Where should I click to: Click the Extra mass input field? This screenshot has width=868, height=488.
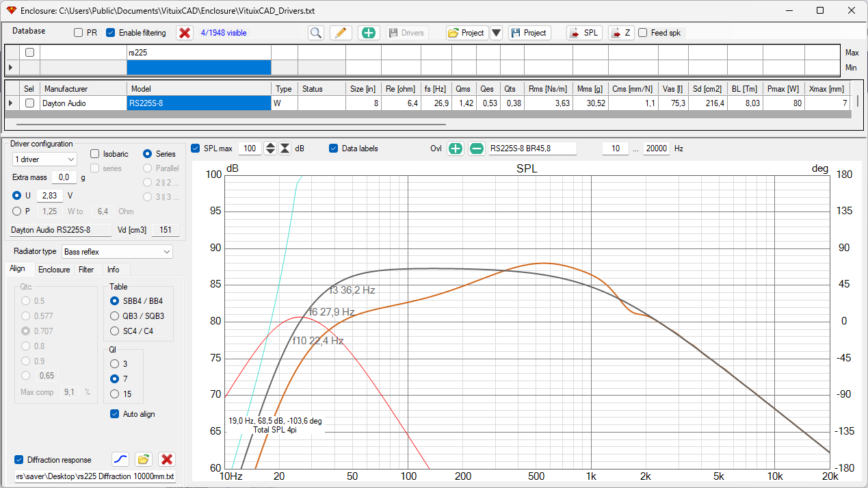(x=64, y=177)
